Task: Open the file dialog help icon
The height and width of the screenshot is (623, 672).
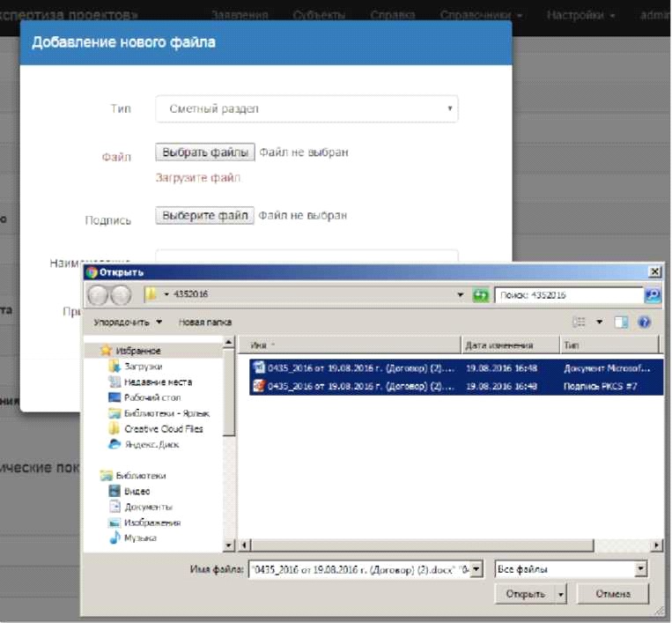Action: click(644, 323)
